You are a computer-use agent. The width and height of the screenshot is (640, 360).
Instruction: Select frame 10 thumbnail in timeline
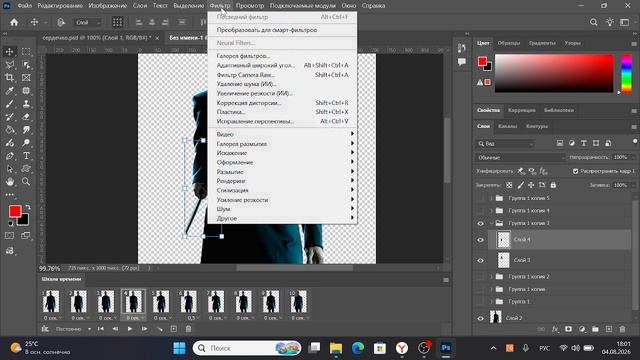pos(298,301)
